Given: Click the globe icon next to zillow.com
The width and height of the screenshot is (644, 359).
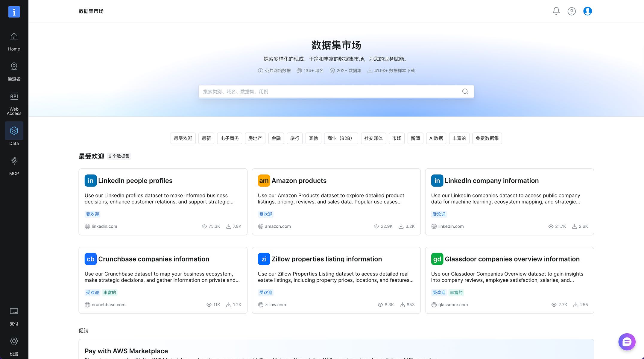Looking at the screenshot, I should pyautogui.click(x=261, y=305).
